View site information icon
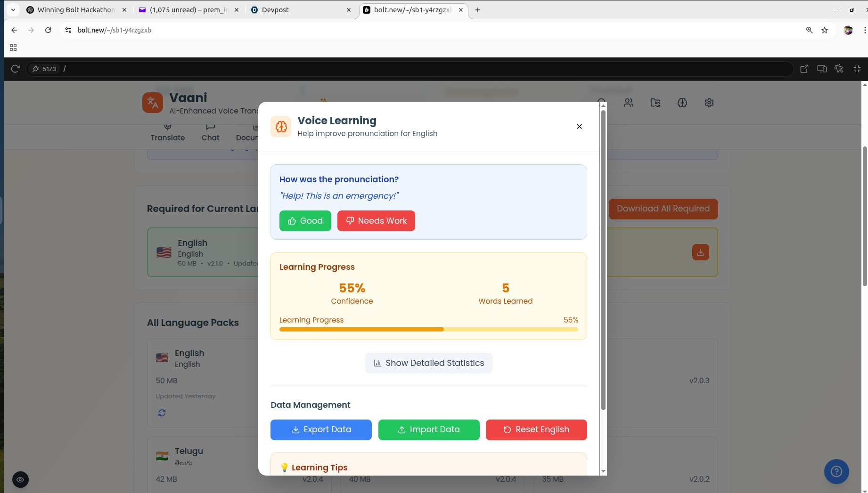Image resolution: width=868 pixels, height=493 pixels. [68, 30]
